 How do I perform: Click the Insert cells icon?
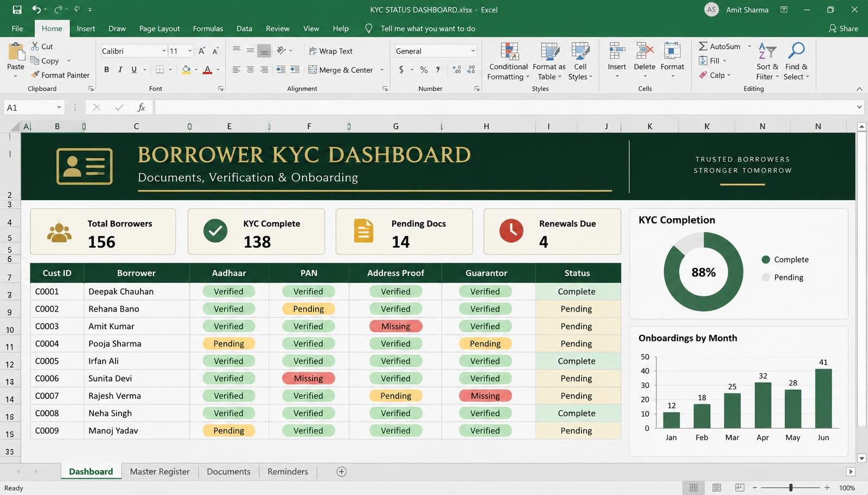point(617,52)
